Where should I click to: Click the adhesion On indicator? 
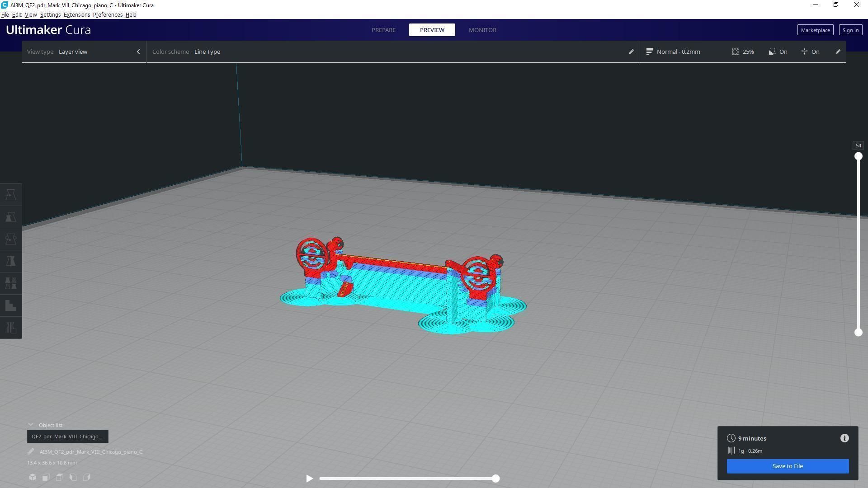(x=810, y=52)
